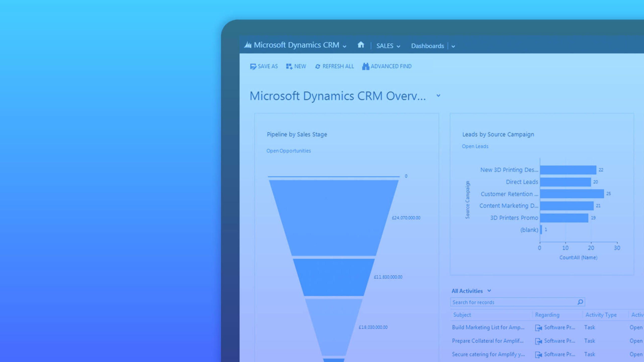Click Task cell in Prepare Collateral row
Image resolution: width=644 pixels, height=362 pixels.
[589, 341]
